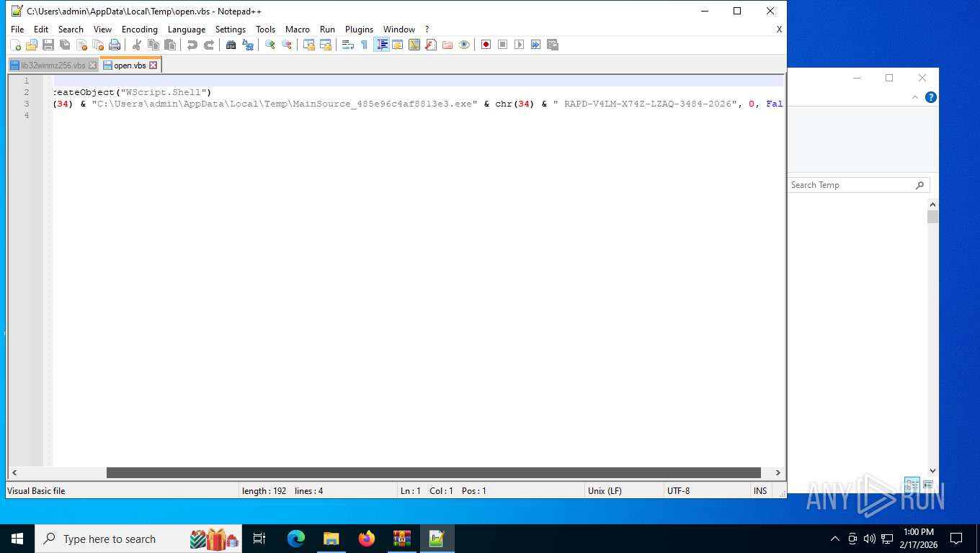Toggle synchronized horizontal scrolling icon
The width and height of the screenshot is (980, 553).
coord(326,45)
